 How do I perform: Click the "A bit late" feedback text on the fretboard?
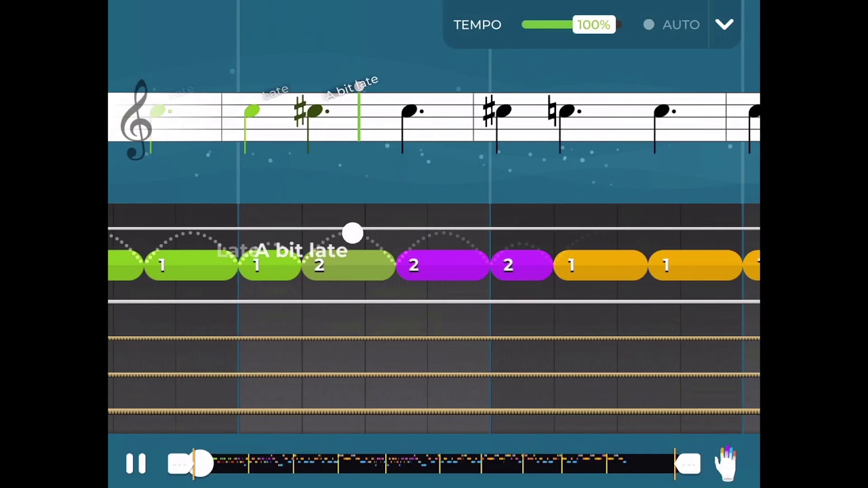click(301, 250)
